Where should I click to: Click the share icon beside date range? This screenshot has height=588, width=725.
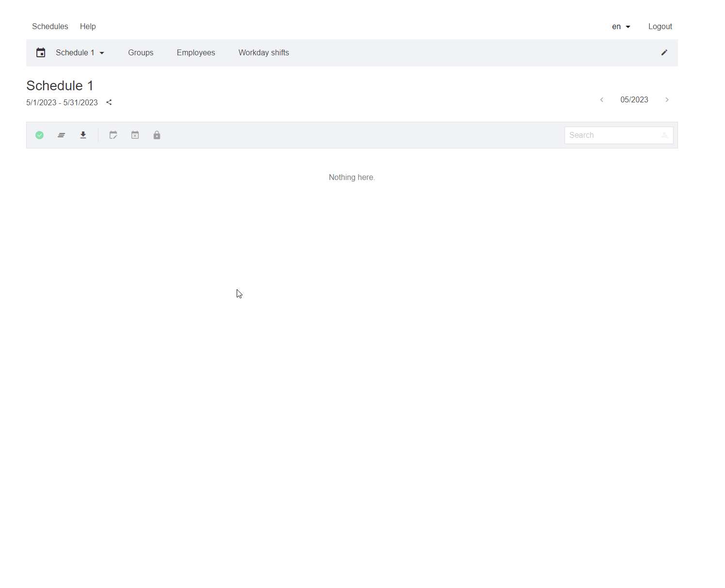pos(109,102)
